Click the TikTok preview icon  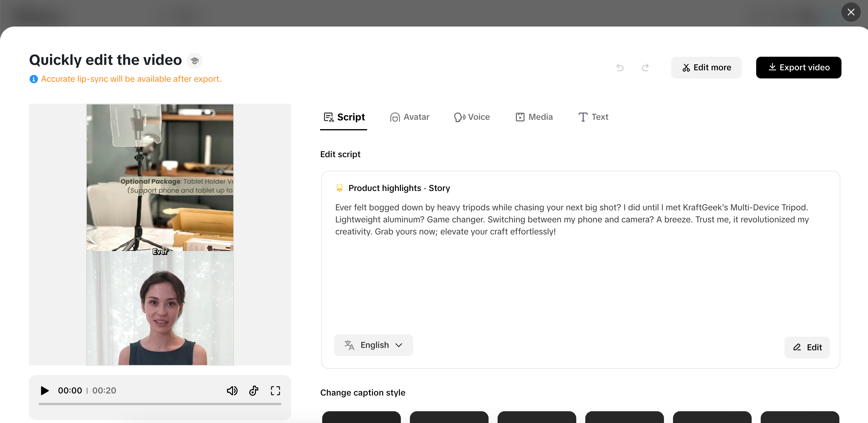(x=254, y=391)
